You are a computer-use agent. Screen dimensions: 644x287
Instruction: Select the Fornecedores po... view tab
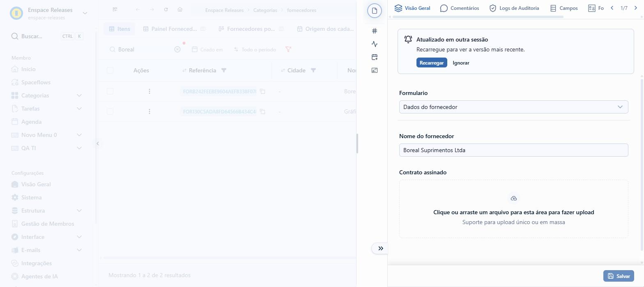(x=251, y=29)
